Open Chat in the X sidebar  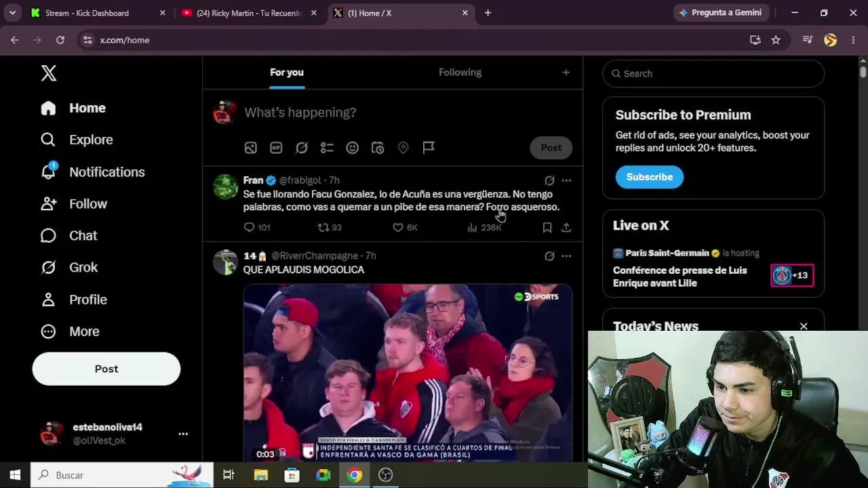[68, 236]
